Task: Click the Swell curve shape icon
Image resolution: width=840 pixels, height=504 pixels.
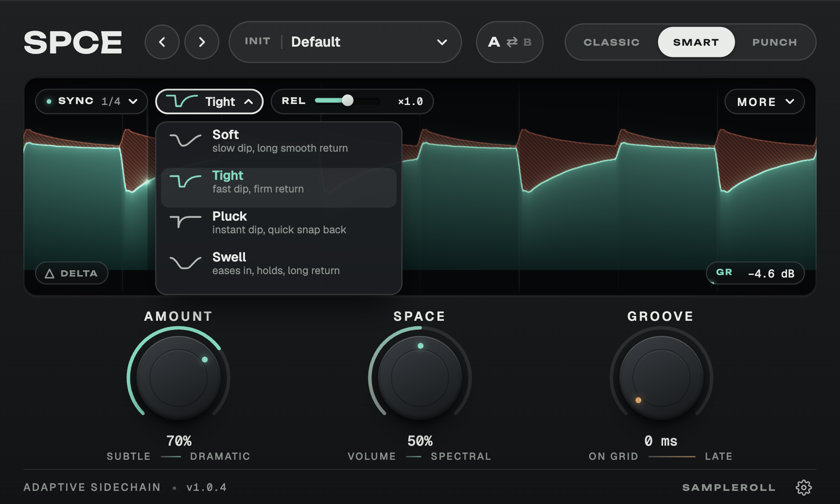Action: (185, 262)
